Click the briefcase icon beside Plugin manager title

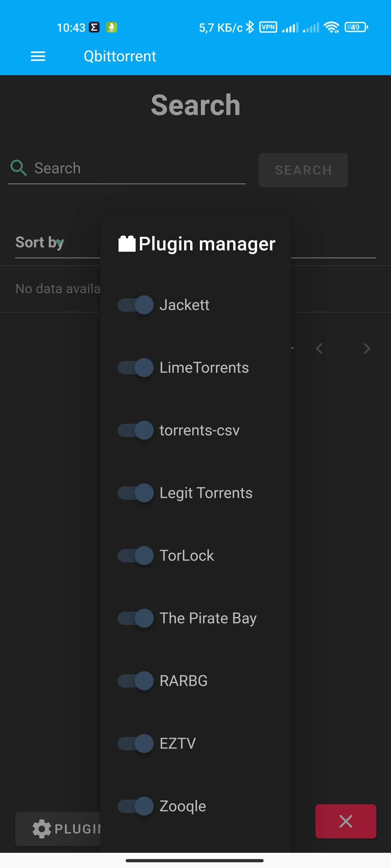click(127, 243)
